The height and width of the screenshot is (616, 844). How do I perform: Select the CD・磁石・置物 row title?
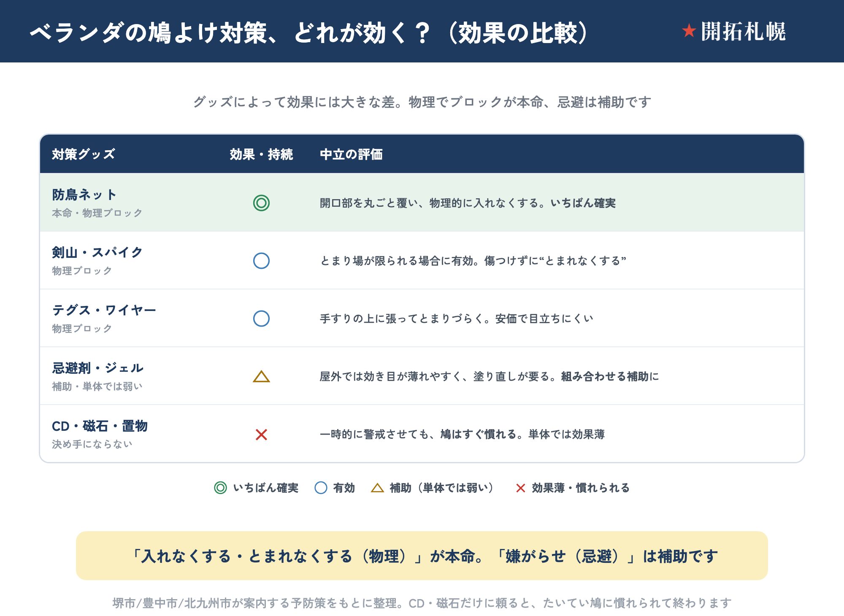coord(100,426)
